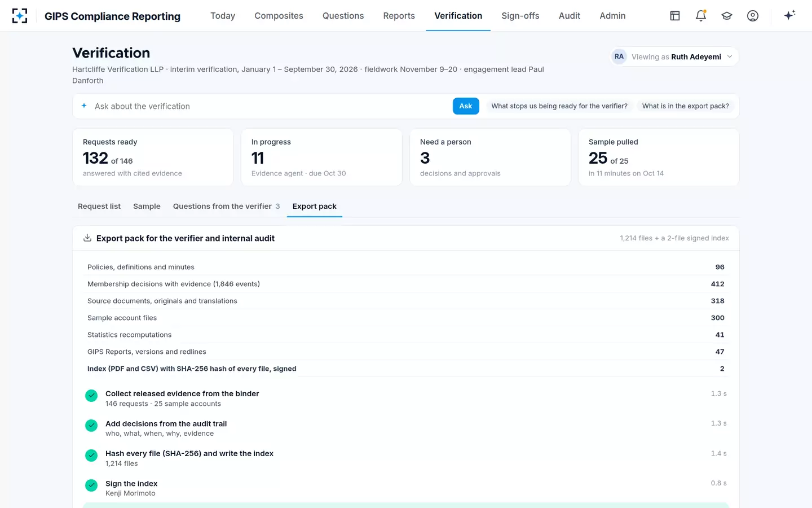This screenshot has height=508, width=812.
Task: Open the layout panel icon in header
Action: [675, 16]
